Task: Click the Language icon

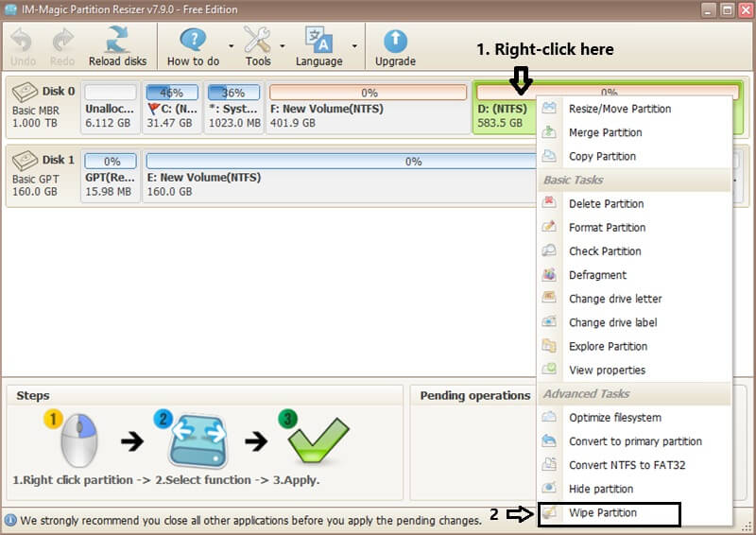Action: 318,40
